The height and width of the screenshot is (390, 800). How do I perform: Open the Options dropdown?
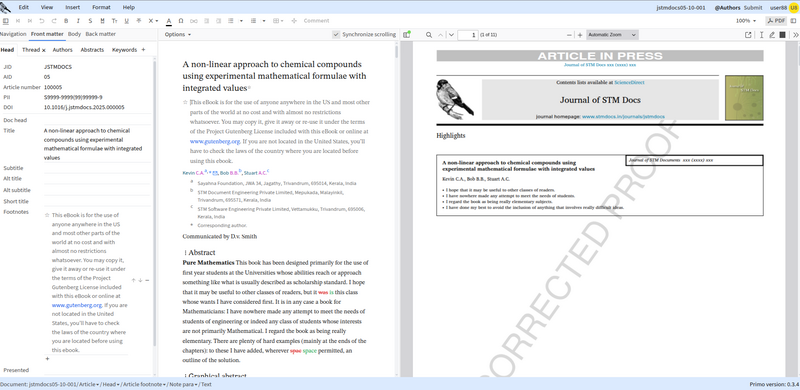(x=178, y=34)
